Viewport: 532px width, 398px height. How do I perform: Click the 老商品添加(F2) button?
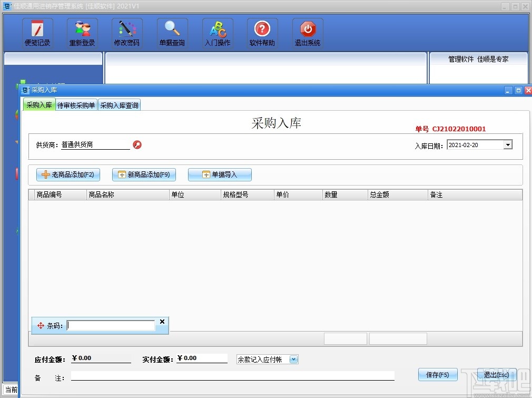[x=68, y=174]
